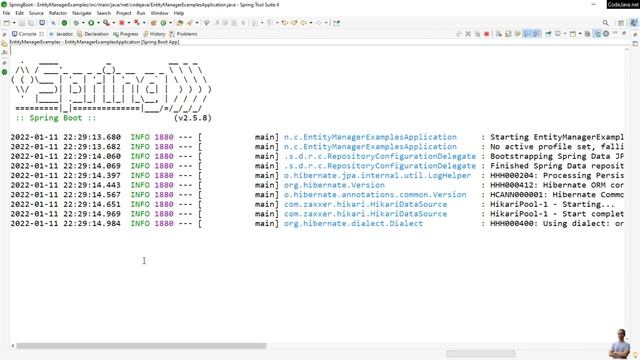This screenshot has height=360, width=640.
Task: Switch to the Javadoc tab
Action: pos(61,34)
